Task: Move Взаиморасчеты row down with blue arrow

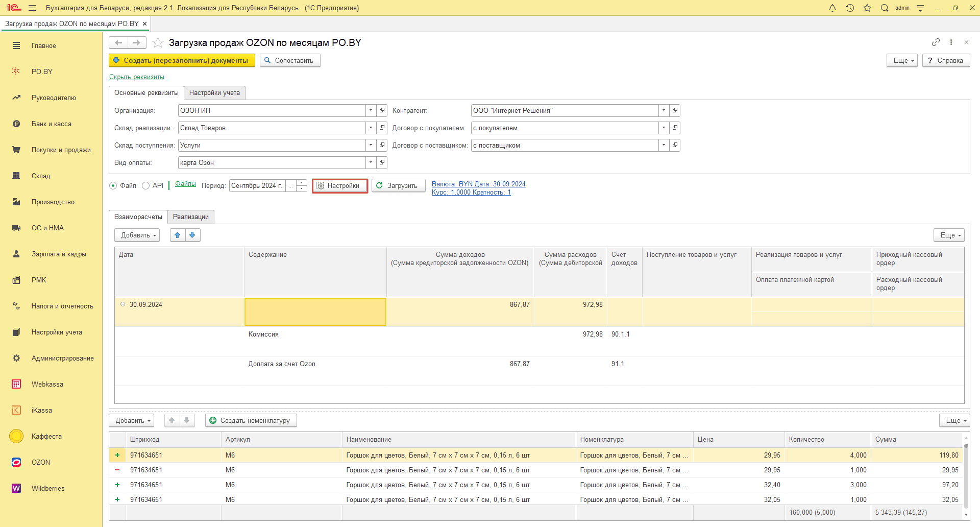Action: [192, 235]
